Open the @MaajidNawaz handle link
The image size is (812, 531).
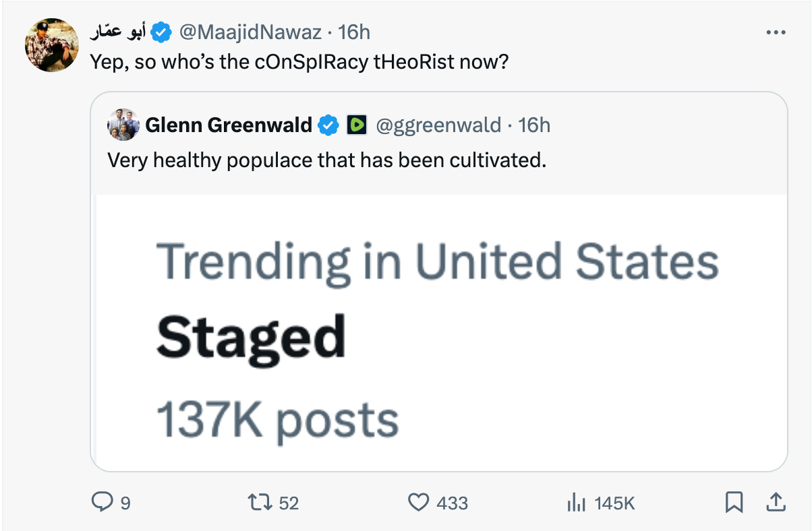[x=252, y=32]
